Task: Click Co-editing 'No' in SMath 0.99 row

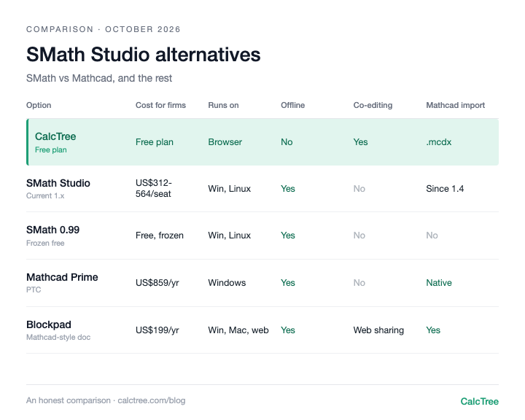Action: [x=359, y=236]
